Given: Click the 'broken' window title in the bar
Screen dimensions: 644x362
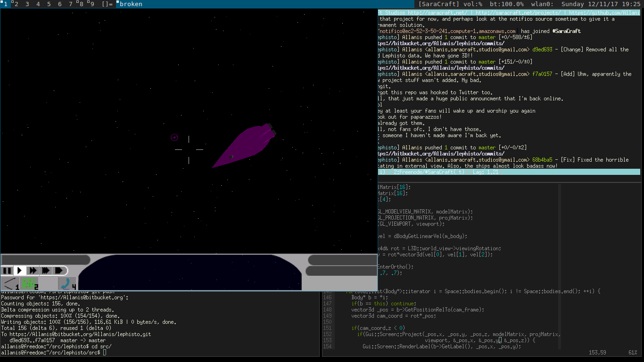Looking at the screenshot, I should coord(131,4).
